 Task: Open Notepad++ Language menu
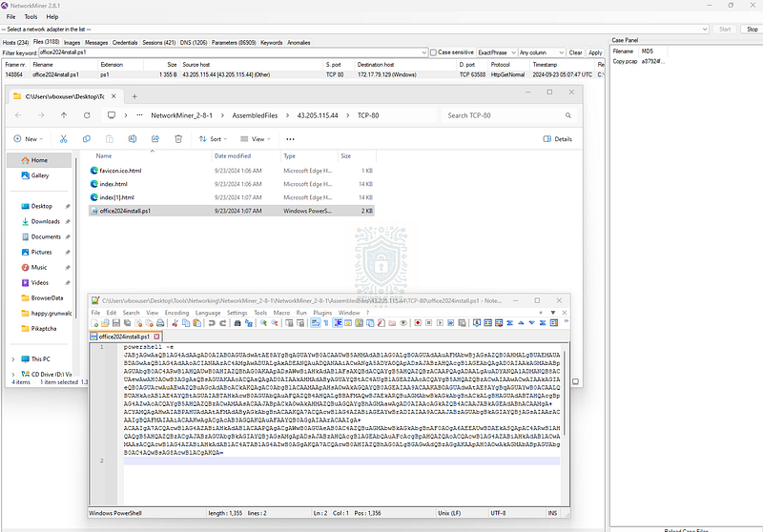tap(208, 313)
